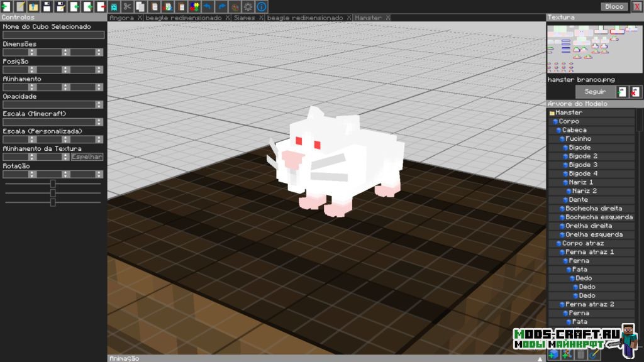The width and height of the screenshot is (644, 362).
Task: Click the Seguir button
Action: point(594,92)
